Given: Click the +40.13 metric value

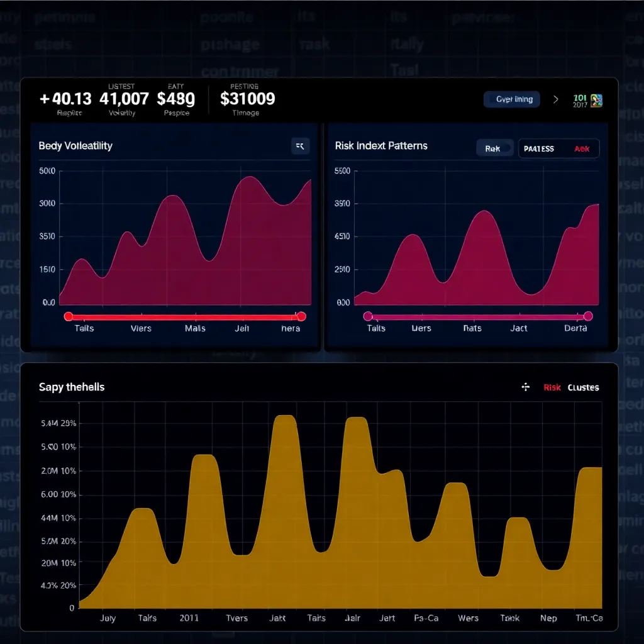Looking at the screenshot, I should pos(65,99).
